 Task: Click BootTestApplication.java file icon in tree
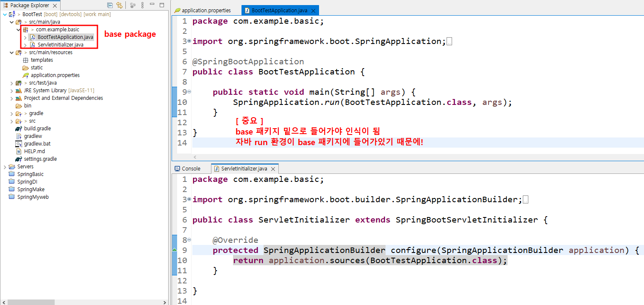coord(33,37)
